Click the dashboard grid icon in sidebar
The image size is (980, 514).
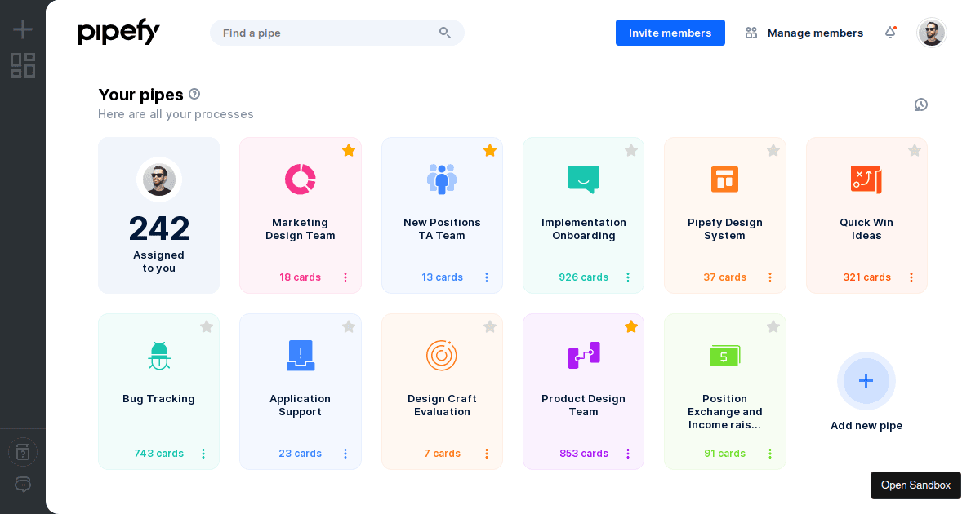pyautogui.click(x=23, y=65)
